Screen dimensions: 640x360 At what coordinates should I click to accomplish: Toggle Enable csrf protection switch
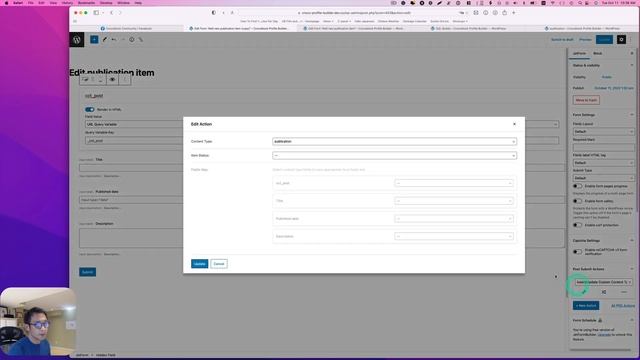577,225
